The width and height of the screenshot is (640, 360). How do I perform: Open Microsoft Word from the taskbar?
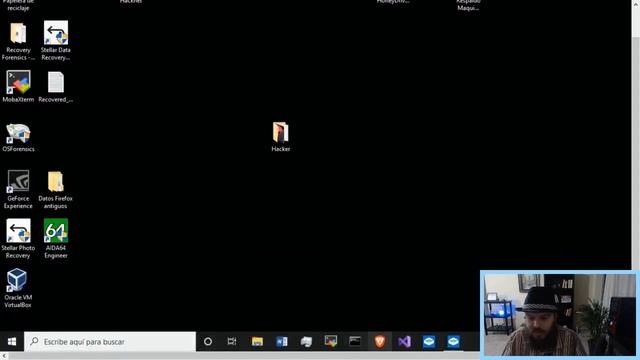pyautogui.click(x=282, y=342)
